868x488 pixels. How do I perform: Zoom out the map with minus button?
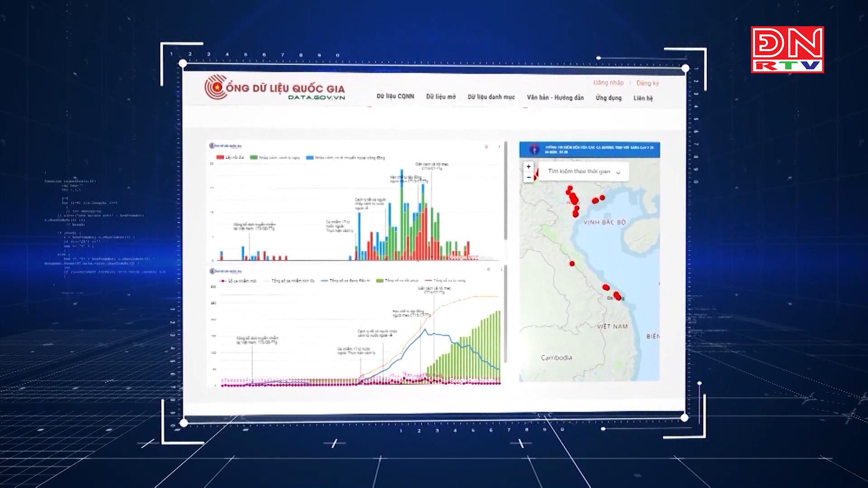pos(528,178)
